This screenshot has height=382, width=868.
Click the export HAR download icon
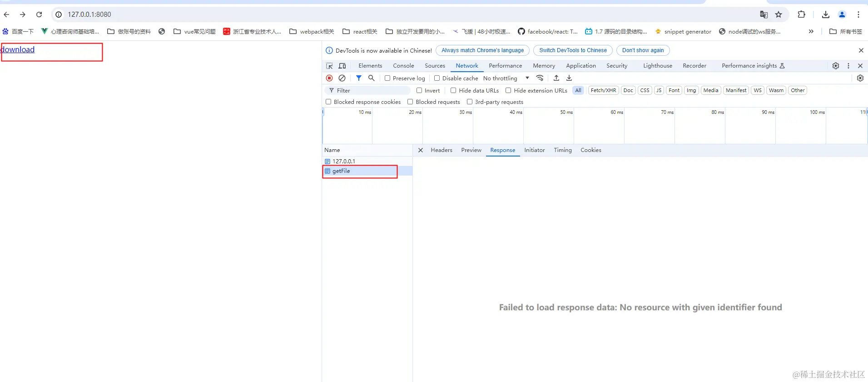click(569, 78)
